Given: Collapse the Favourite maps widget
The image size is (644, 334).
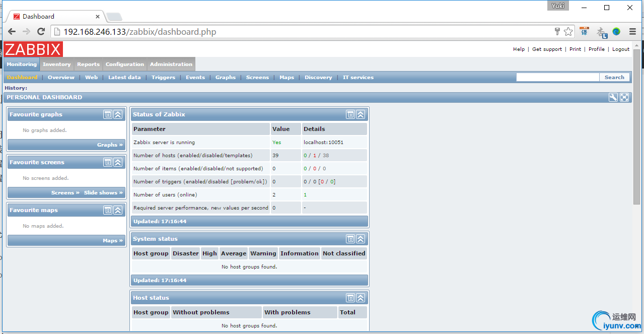Looking at the screenshot, I should tap(118, 210).
